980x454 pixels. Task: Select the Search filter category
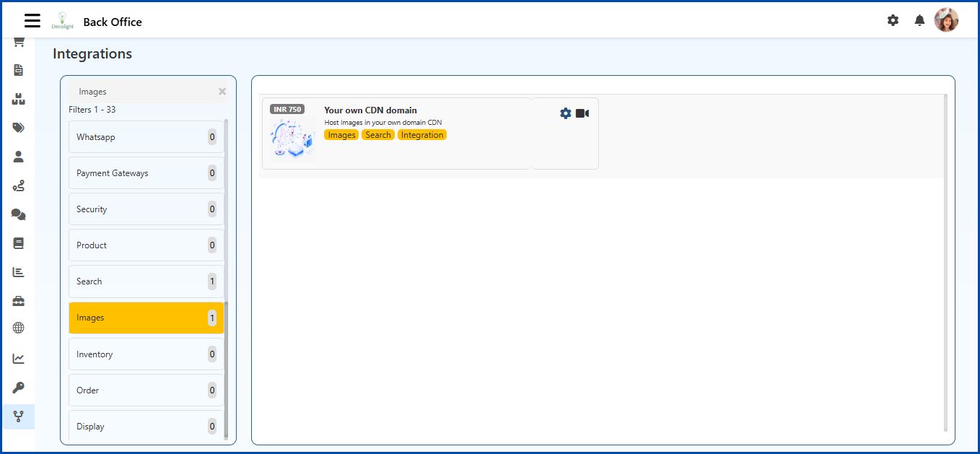tap(146, 281)
